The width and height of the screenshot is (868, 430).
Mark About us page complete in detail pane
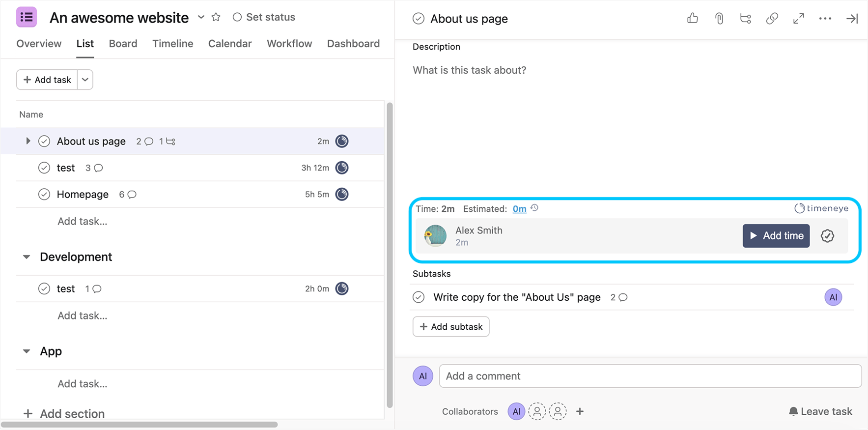419,19
